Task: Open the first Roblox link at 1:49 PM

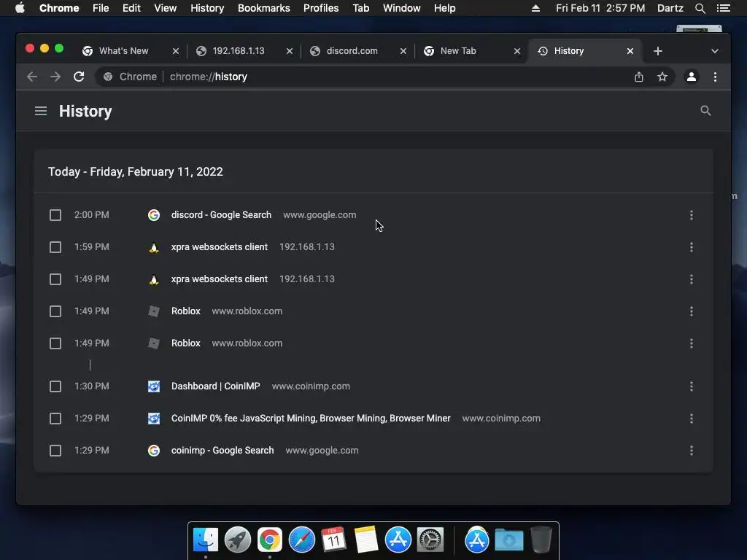Action: [x=186, y=311]
